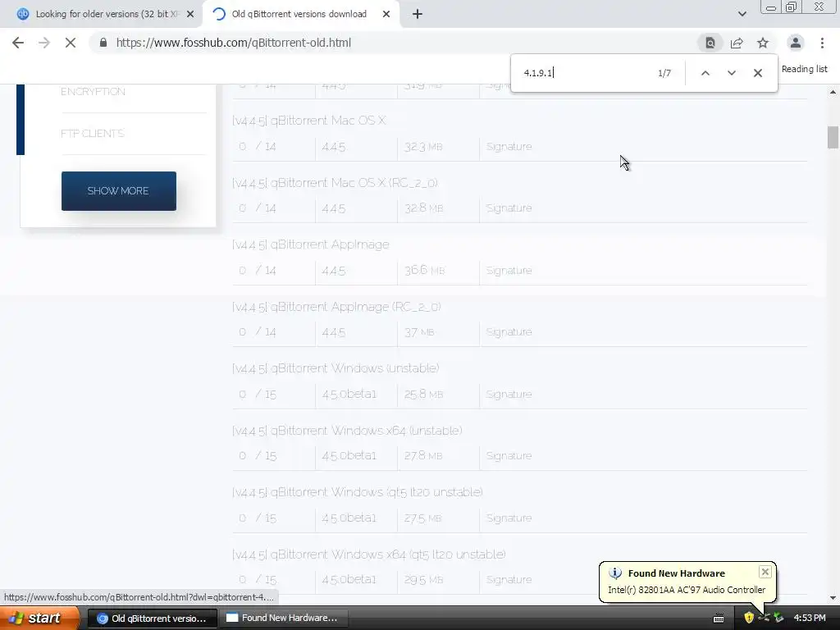Open Signature for the 32.3 MB file
Image resolution: width=840 pixels, height=630 pixels.
click(509, 146)
